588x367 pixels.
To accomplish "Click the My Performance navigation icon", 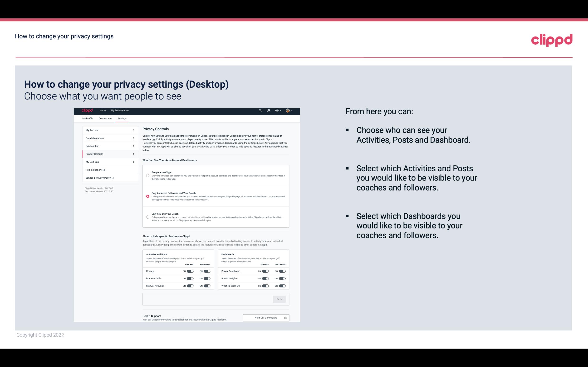I will pos(120,110).
